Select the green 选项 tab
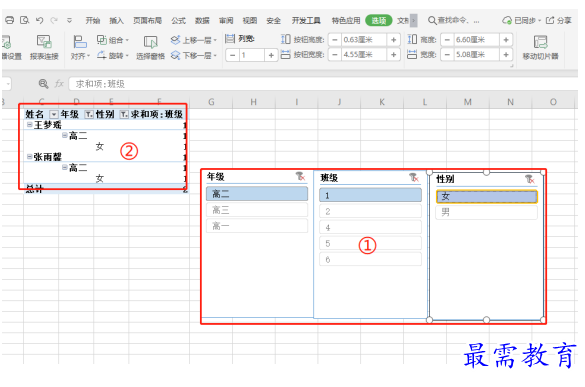 point(379,21)
